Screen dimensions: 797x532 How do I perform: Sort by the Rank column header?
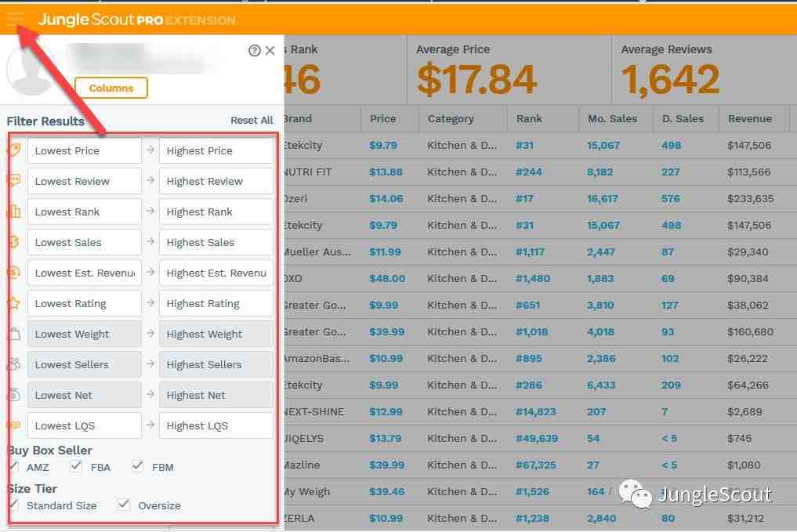point(529,118)
